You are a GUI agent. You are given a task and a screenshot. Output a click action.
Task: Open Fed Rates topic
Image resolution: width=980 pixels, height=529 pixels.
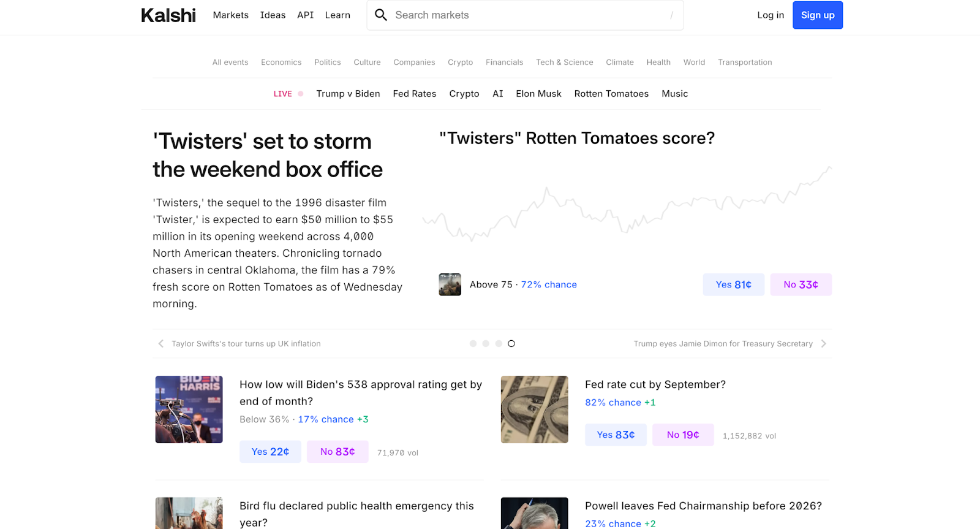(415, 94)
